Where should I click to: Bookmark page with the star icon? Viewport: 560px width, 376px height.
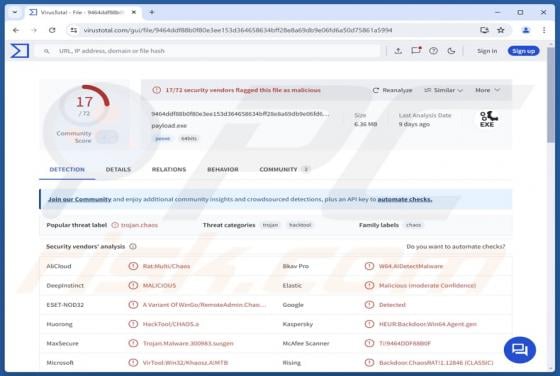click(501, 30)
